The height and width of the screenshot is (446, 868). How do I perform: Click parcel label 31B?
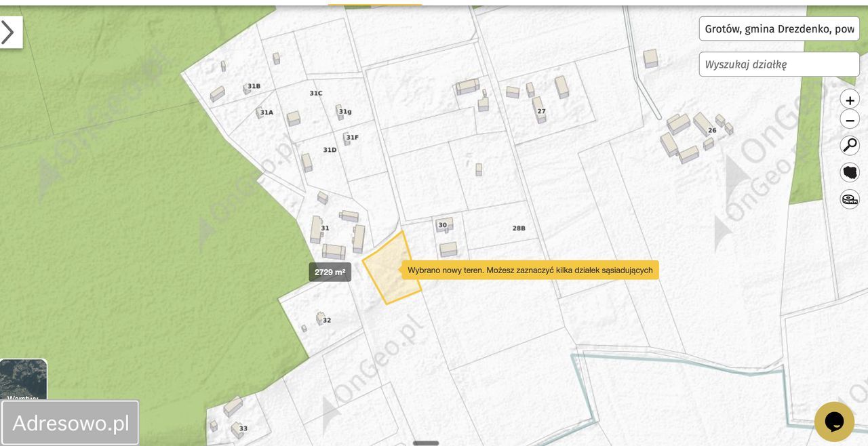[254, 86]
